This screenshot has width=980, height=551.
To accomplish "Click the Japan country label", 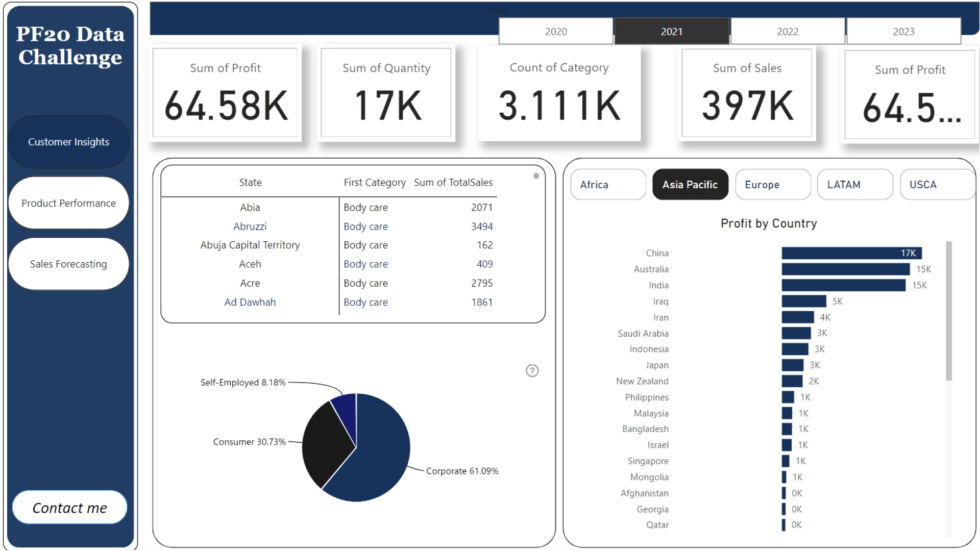I will click(x=657, y=365).
